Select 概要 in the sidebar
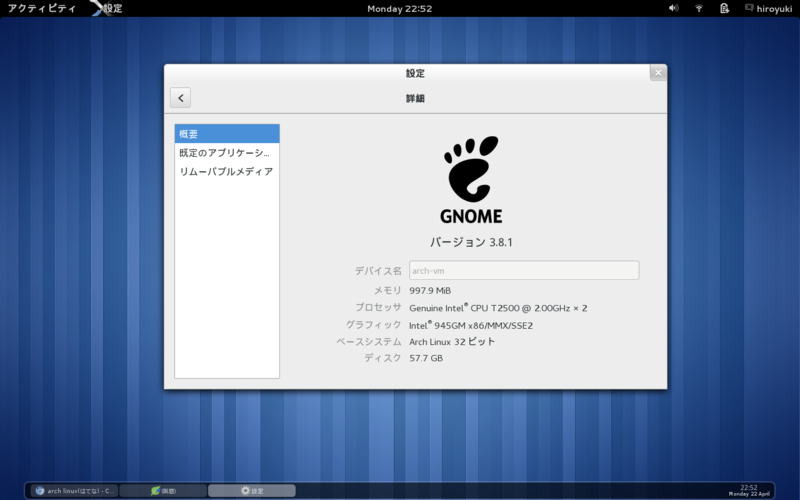This screenshot has width=800, height=500. (x=227, y=134)
